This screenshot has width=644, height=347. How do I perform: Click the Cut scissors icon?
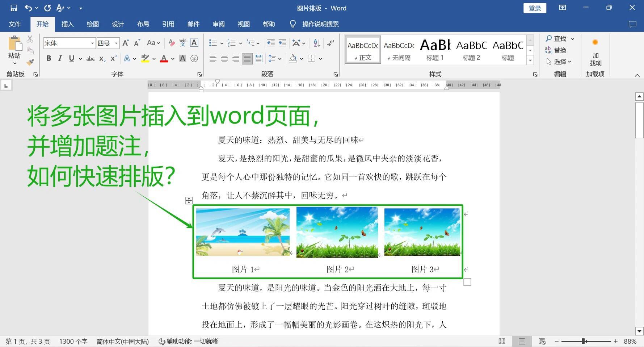tap(30, 39)
